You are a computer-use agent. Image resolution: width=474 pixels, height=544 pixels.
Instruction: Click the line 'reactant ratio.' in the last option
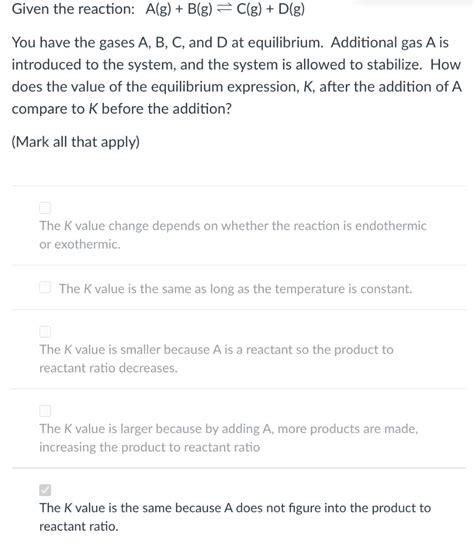click(x=79, y=527)
